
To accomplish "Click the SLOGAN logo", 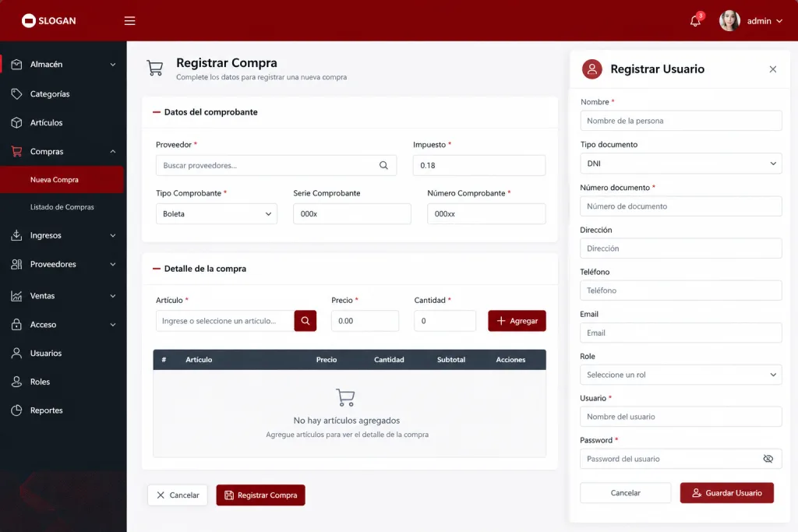I will click(x=49, y=21).
